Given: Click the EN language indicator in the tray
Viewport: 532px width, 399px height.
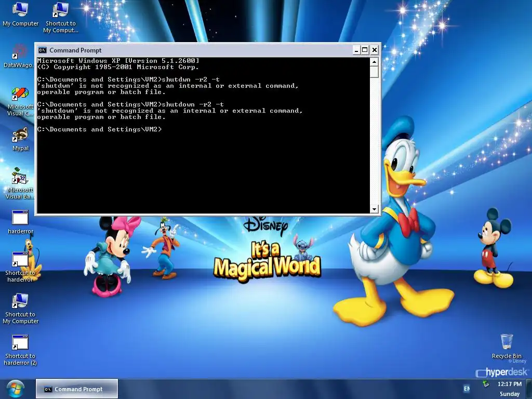Looking at the screenshot, I should point(467,389).
